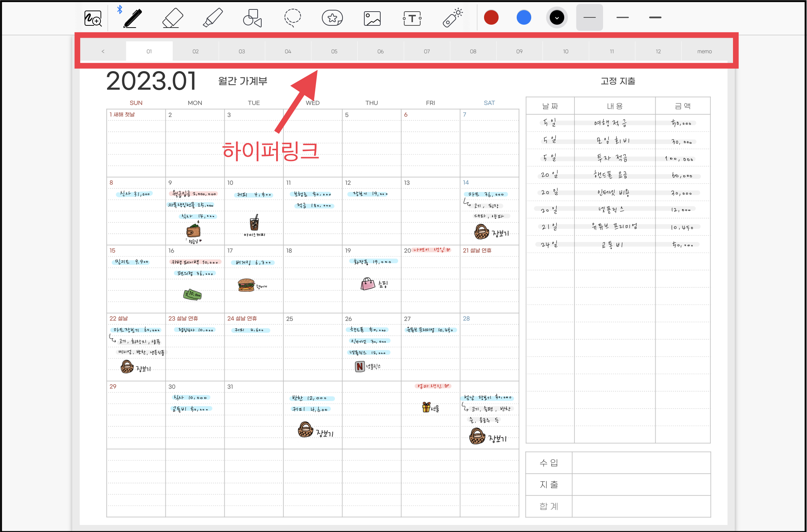Activate the Laser pointer tool

pyautogui.click(x=452, y=18)
